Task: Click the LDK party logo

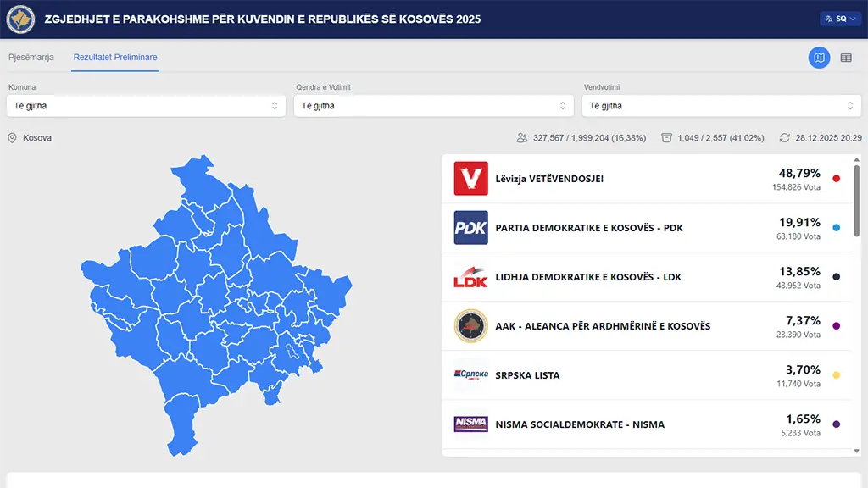Action: coord(470,276)
